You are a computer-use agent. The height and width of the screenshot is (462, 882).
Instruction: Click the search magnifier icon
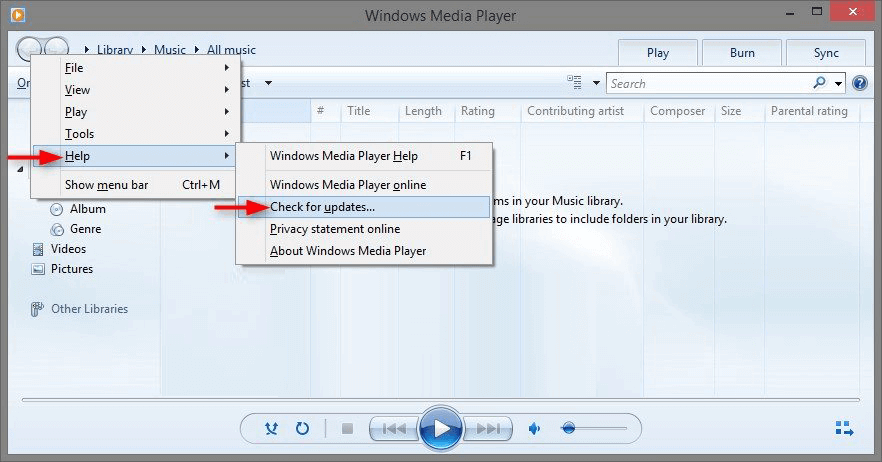click(x=820, y=83)
